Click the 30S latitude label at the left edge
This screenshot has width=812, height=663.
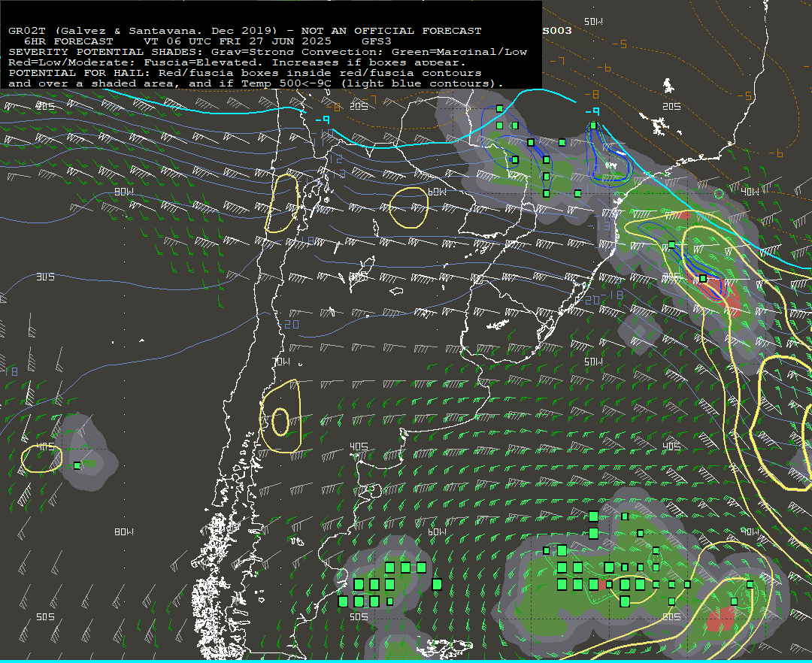tap(45, 277)
